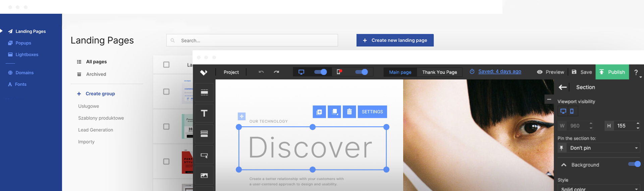Viewport: 644px width, 191px height.
Task: Go to Fonts in the sidebar
Action: pyautogui.click(x=17, y=84)
